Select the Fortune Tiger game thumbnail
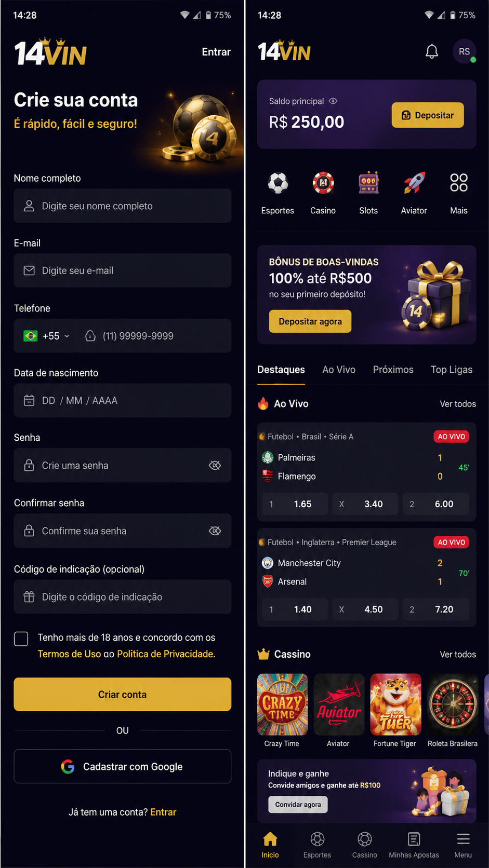 [x=395, y=704]
